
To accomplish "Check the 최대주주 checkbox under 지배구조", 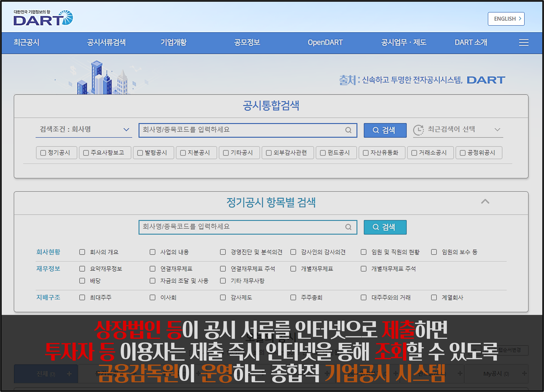I will (82, 297).
